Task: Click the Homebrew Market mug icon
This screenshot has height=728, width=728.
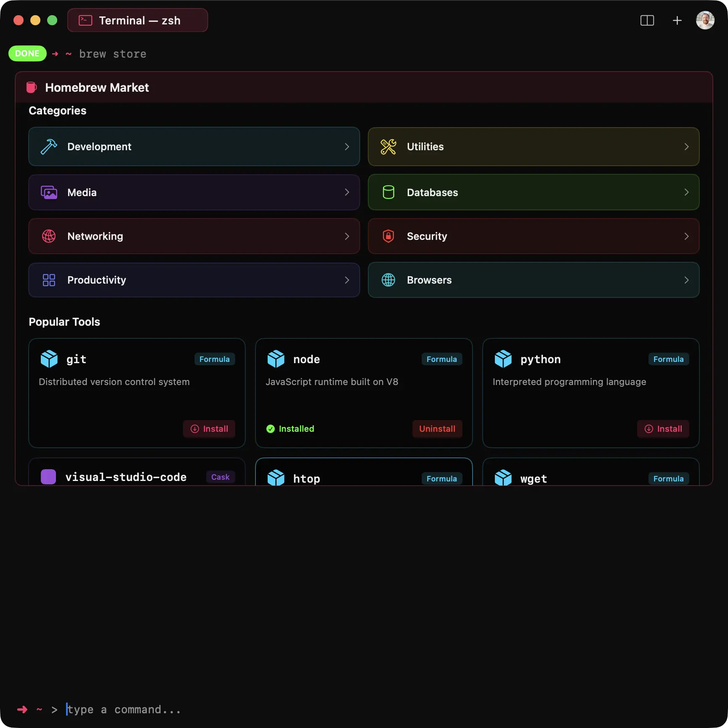Action: pos(32,88)
